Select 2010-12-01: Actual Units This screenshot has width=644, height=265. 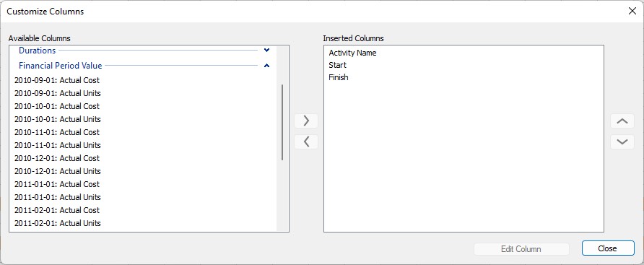click(x=58, y=171)
